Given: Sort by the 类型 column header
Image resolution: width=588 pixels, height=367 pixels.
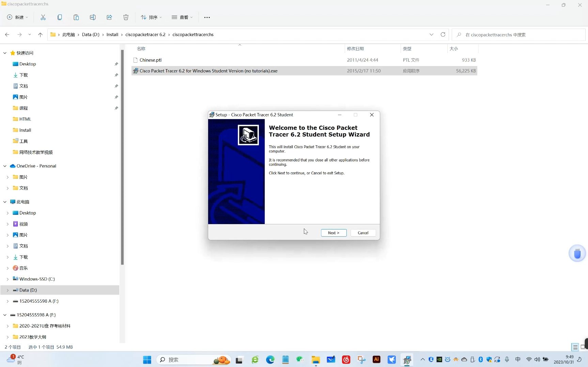Looking at the screenshot, I should pos(407,49).
